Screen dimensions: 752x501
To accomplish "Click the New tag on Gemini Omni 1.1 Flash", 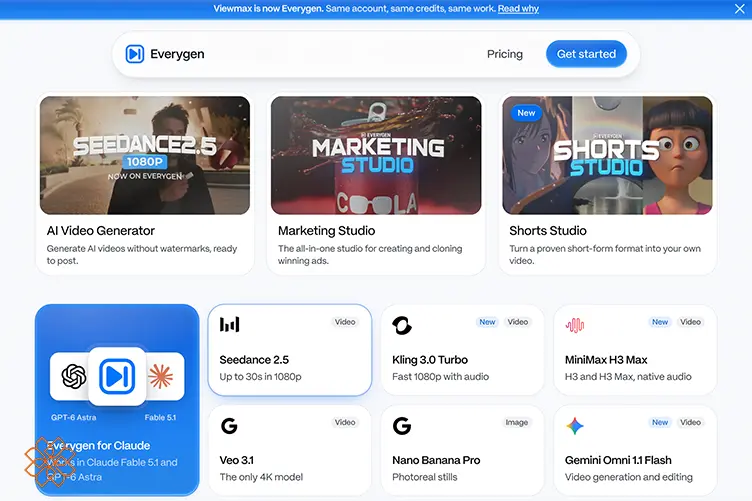I will pyautogui.click(x=660, y=422).
